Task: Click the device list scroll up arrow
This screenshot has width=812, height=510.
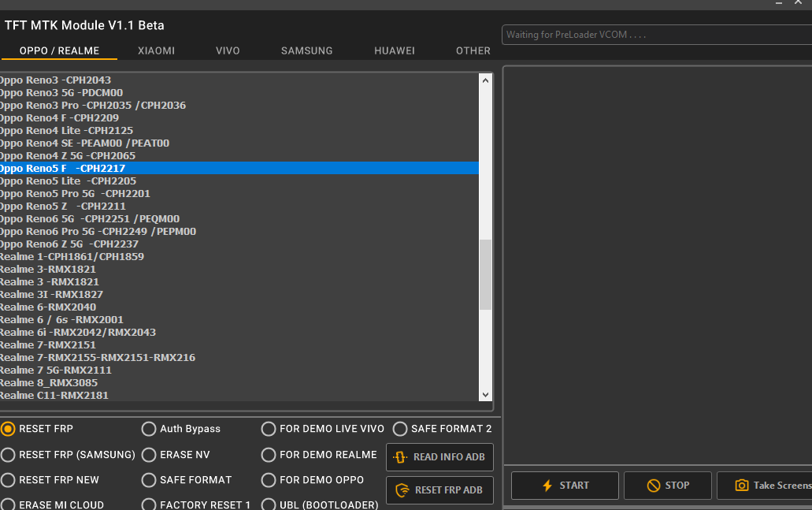Action: (485, 80)
